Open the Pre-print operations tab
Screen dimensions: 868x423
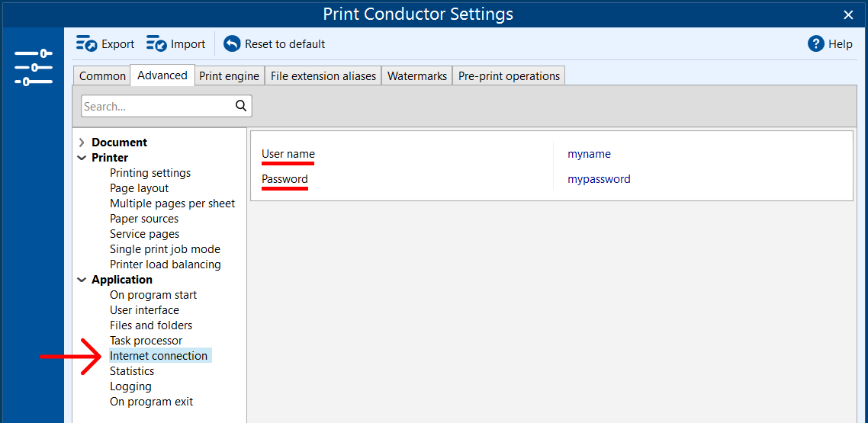point(509,75)
